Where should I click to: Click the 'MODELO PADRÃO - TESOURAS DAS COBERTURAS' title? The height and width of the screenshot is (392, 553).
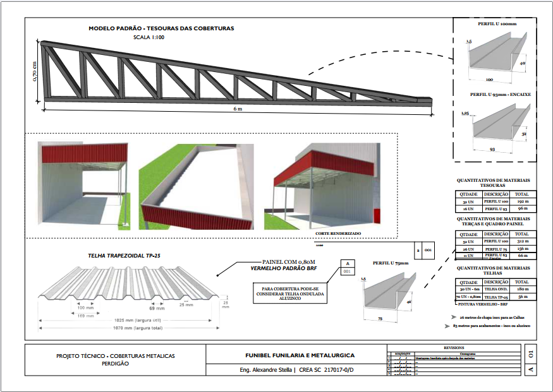click(x=161, y=28)
